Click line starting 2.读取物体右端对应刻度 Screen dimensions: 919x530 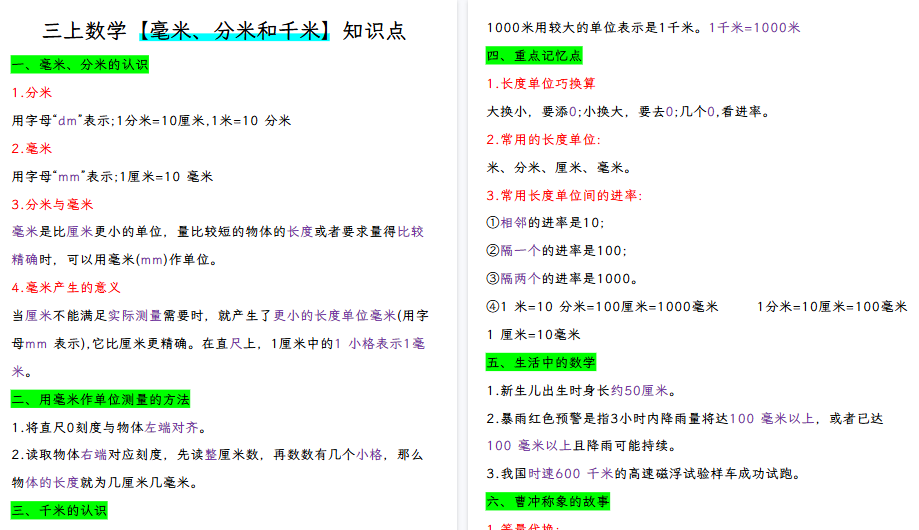pos(217,455)
